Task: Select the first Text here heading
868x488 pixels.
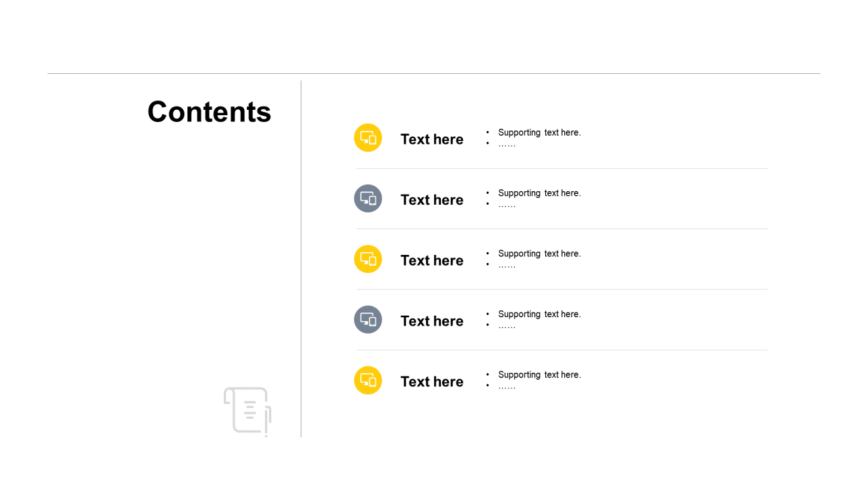Action: click(432, 139)
